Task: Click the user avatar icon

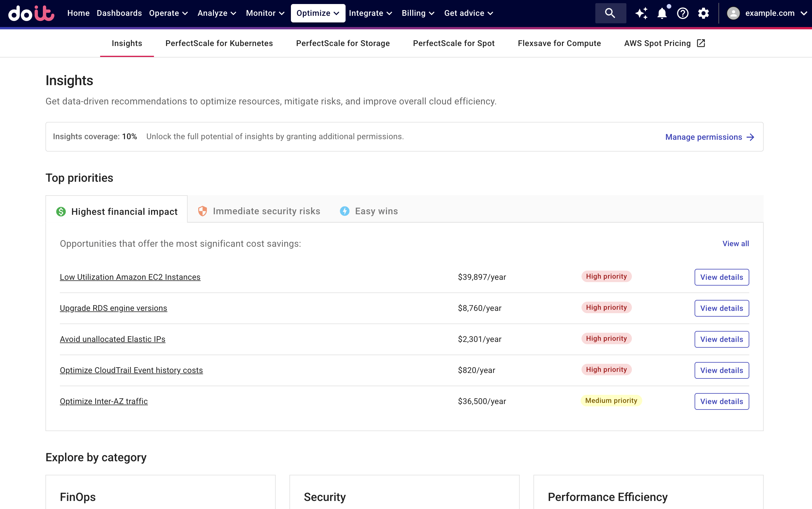Action: point(733,13)
